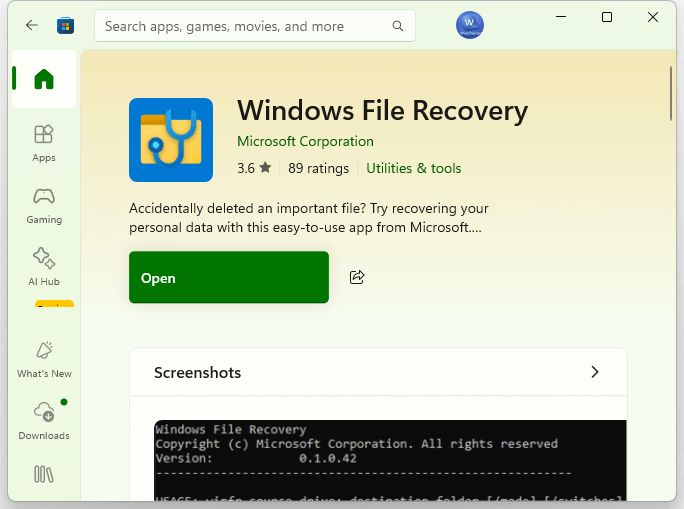The width and height of the screenshot is (684, 509).
Task: Click the 89 ratings text
Action: pos(318,168)
